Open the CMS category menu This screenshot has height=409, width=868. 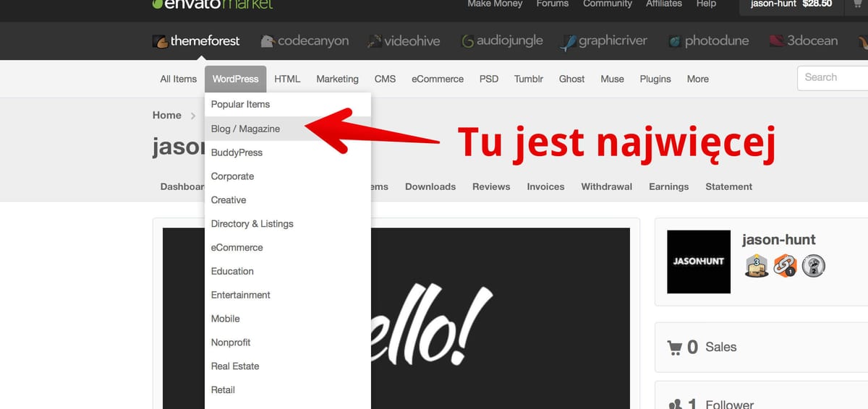(385, 79)
